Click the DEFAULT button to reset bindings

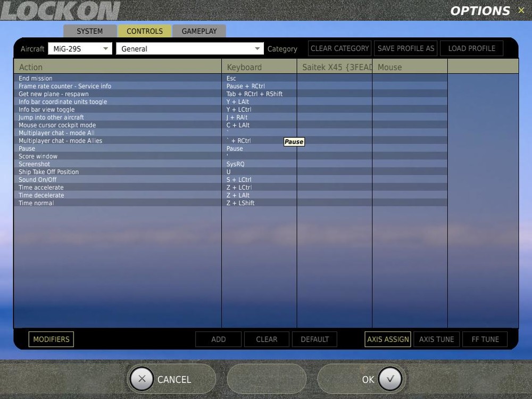tap(314, 339)
